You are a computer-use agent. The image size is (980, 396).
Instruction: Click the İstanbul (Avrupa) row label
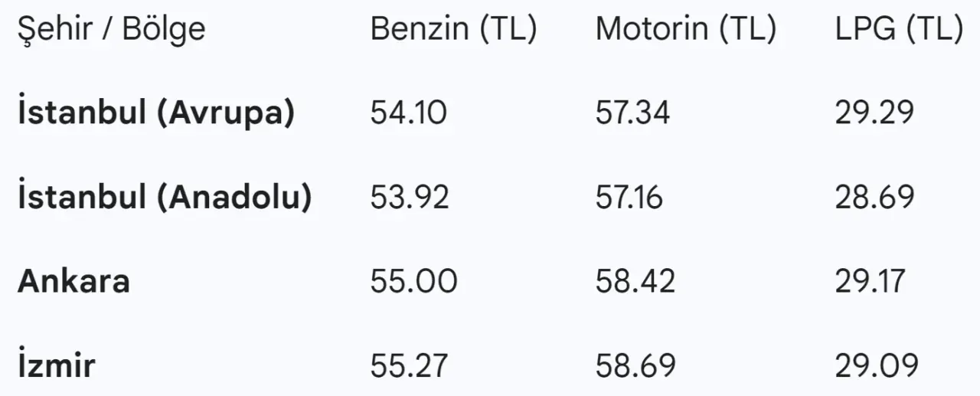pyautogui.click(x=156, y=113)
